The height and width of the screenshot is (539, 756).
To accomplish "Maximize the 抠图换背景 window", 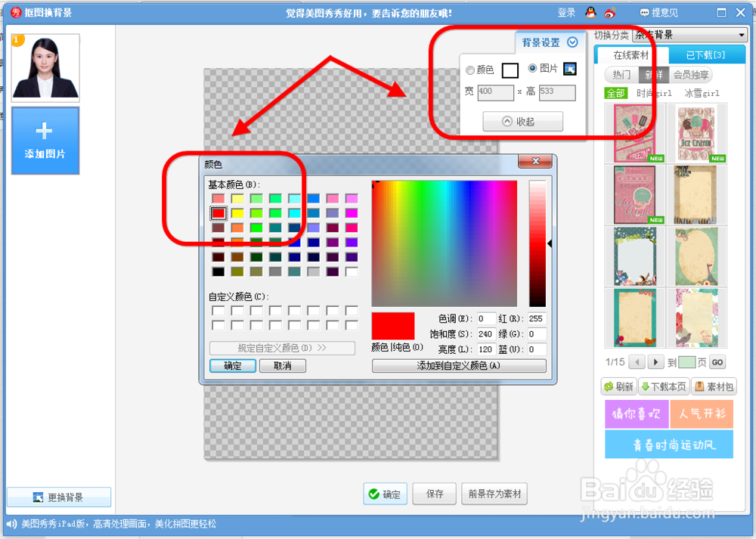I will coord(721,13).
